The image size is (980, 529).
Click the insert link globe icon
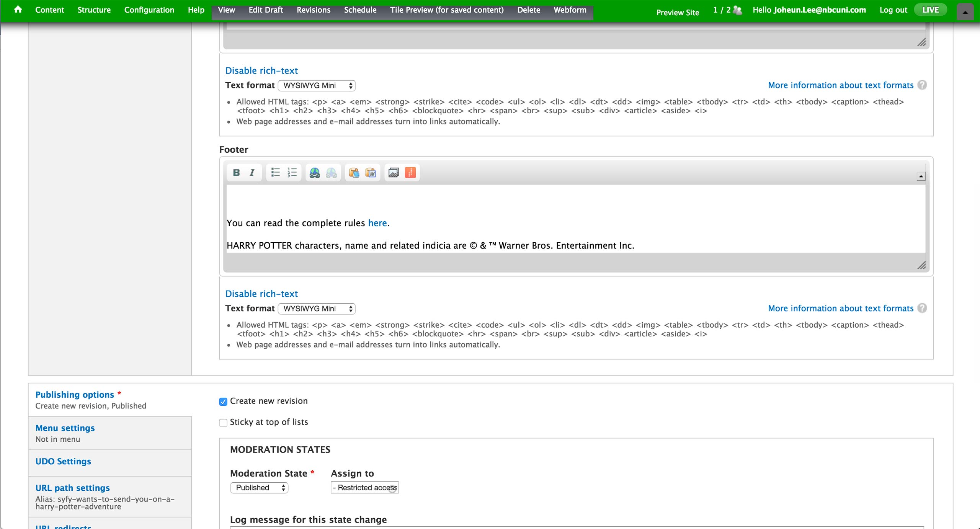pos(315,173)
